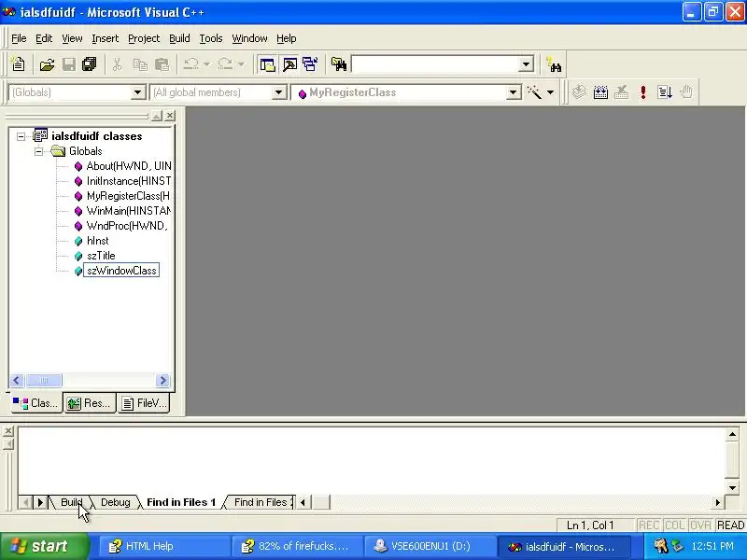Open the Undo history dropdown arrow
The width and height of the screenshot is (747, 560).
[x=206, y=64]
